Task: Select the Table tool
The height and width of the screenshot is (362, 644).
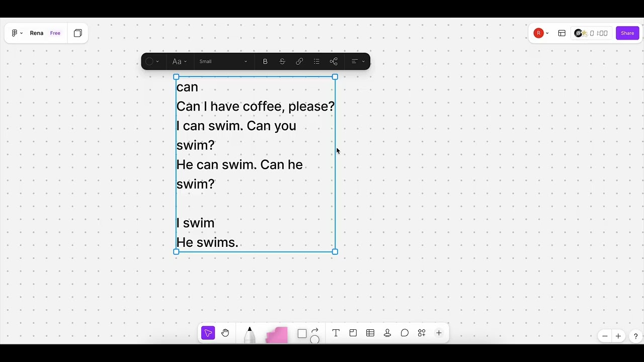Action: click(x=370, y=333)
